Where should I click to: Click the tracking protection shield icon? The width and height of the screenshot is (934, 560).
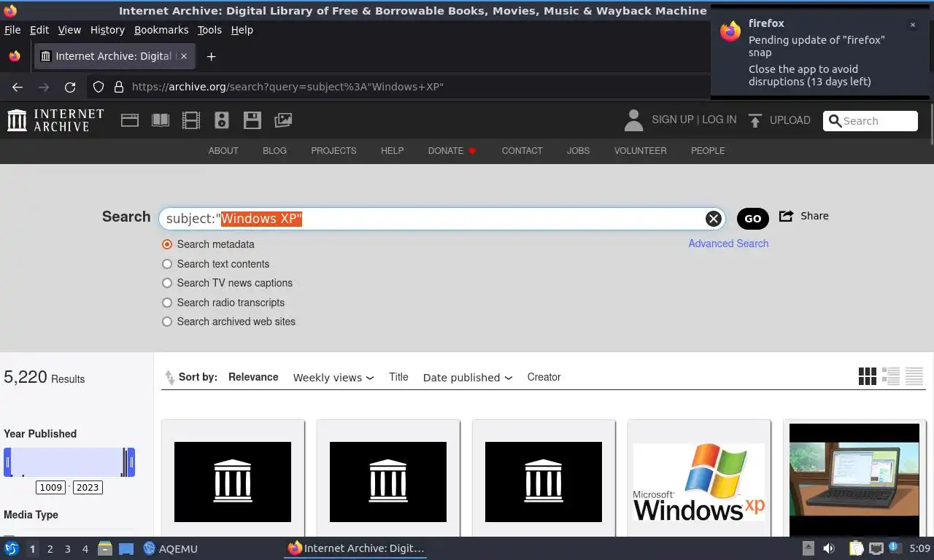point(99,87)
